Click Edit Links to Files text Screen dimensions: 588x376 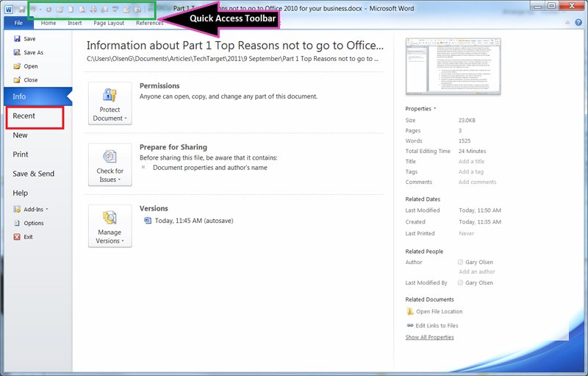(x=437, y=325)
